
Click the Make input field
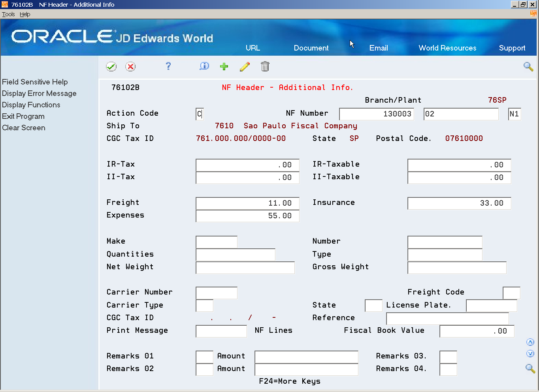[217, 242]
